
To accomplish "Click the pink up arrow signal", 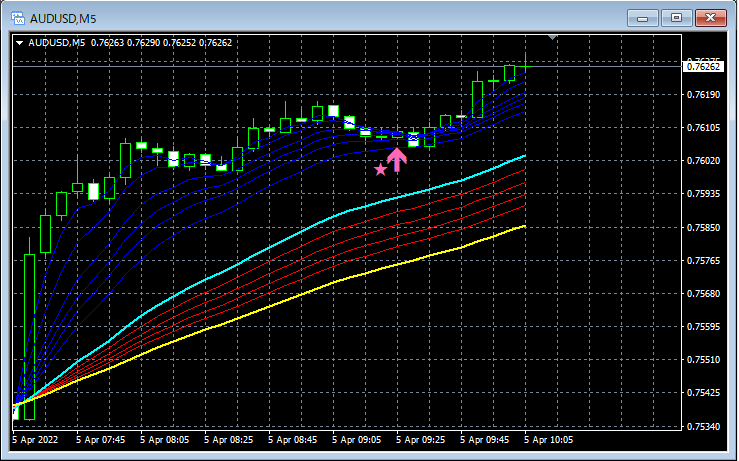I will 397,160.
